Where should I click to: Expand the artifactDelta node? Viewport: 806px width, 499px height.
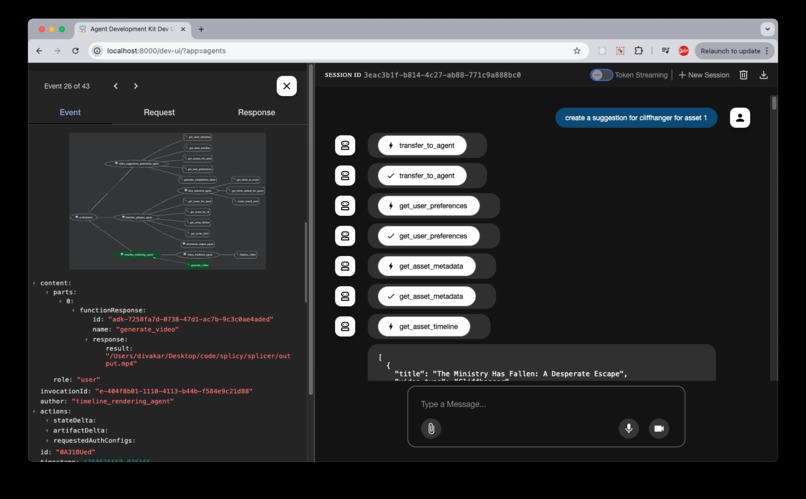tap(47, 431)
